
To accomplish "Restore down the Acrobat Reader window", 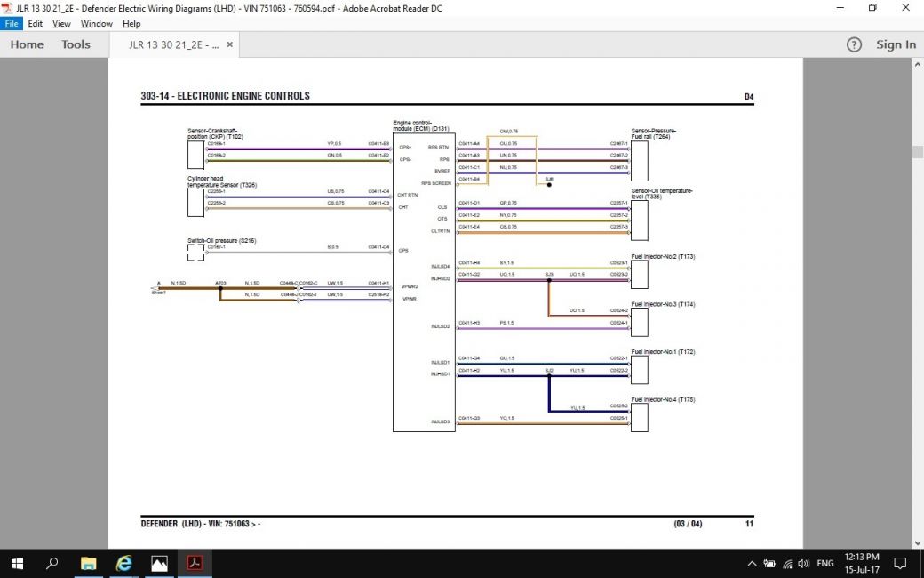I will 872,8.
